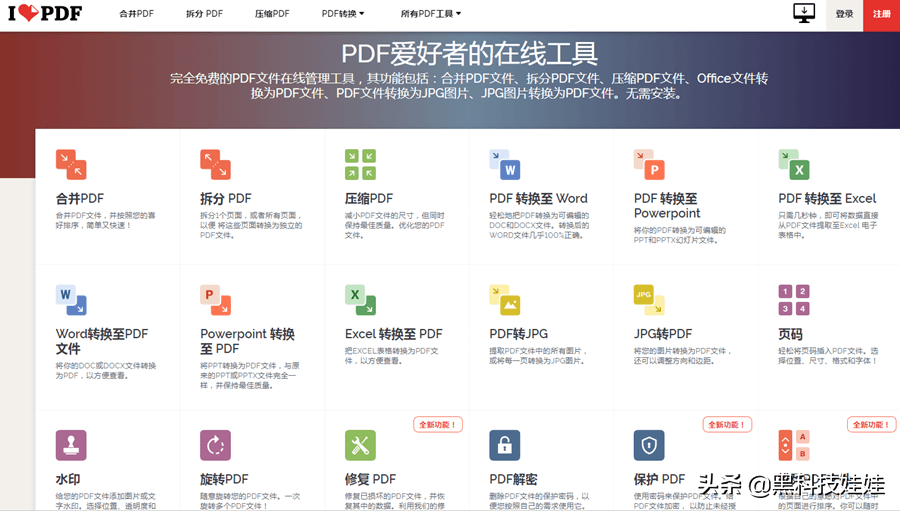Screen dimensions: 900x511
Task: Click the iLovePDF logo
Action: [x=45, y=13]
